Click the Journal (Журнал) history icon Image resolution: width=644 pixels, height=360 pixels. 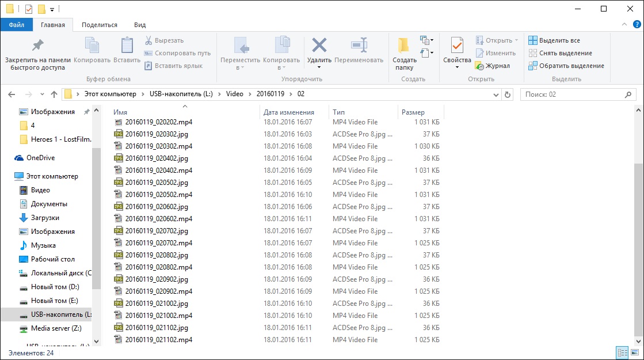click(x=479, y=66)
